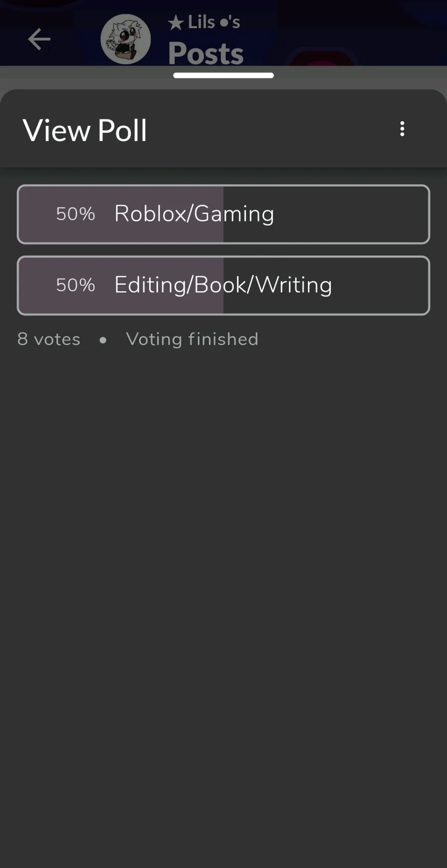Tap the Lils username text

[x=202, y=22]
